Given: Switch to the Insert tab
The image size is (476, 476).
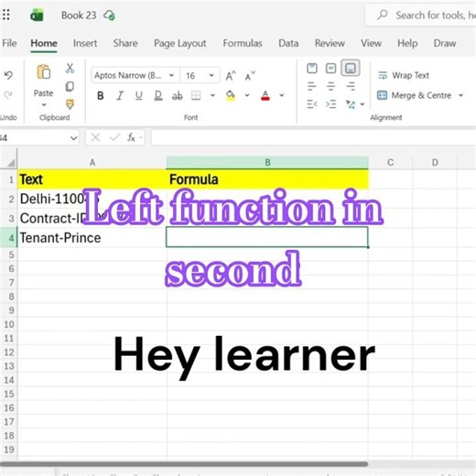Looking at the screenshot, I should pos(85,43).
